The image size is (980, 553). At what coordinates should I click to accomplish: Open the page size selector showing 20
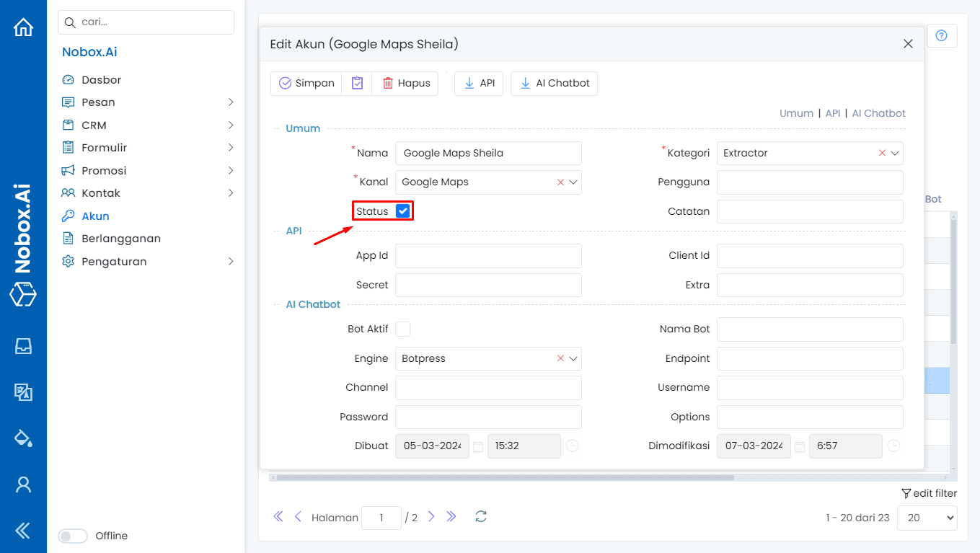click(x=927, y=517)
